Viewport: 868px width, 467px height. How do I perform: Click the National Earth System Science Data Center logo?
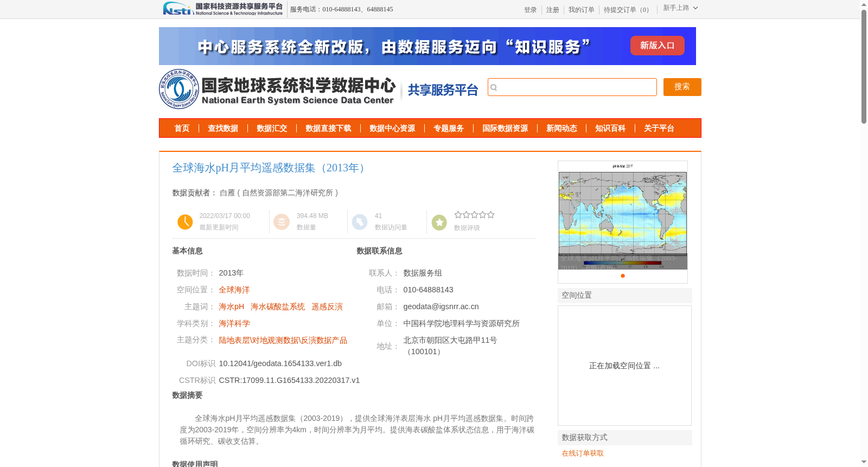pos(277,89)
